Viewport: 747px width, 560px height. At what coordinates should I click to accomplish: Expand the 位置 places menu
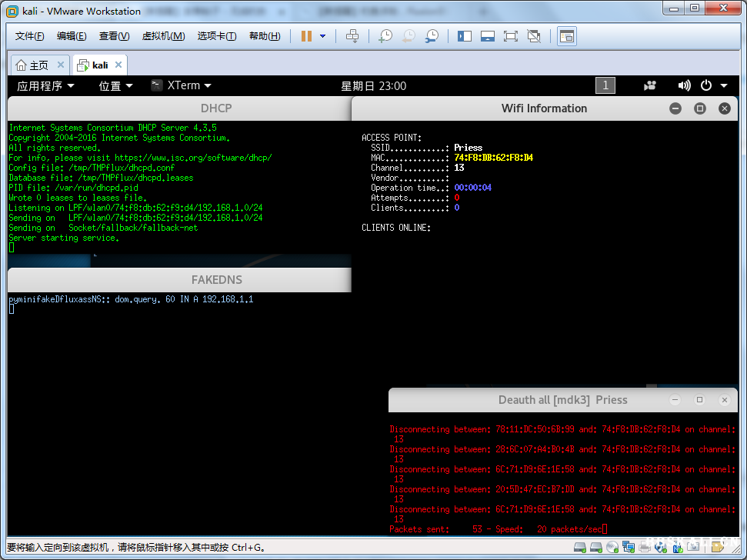point(115,86)
